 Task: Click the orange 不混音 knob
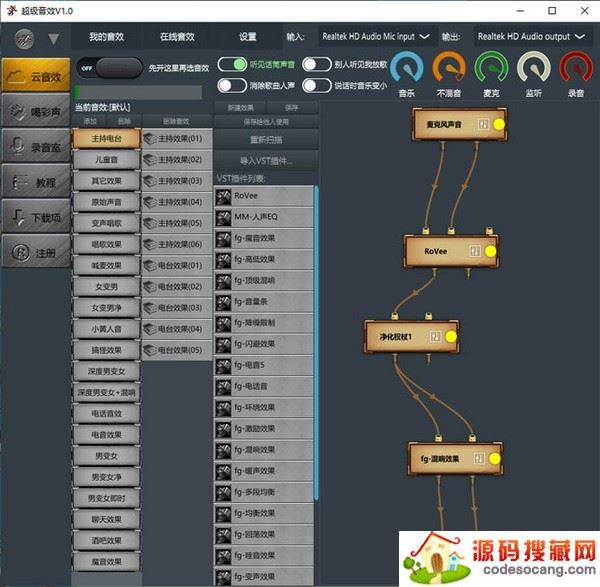click(x=449, y=68)
